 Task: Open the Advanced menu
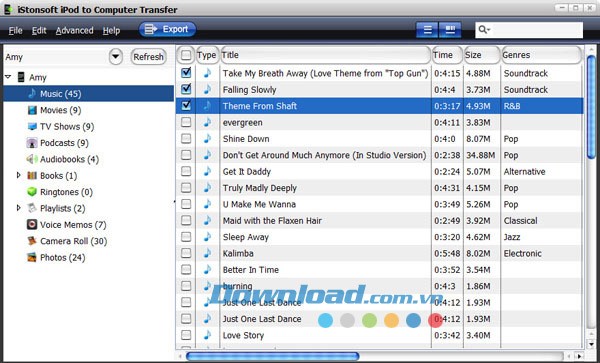tap(74, 30)
